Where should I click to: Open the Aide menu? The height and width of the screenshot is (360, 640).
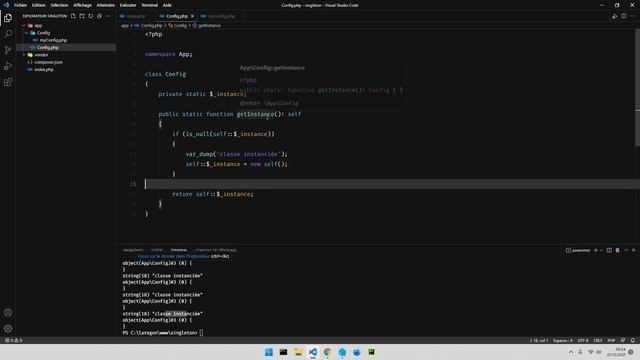tap(167, 5)
